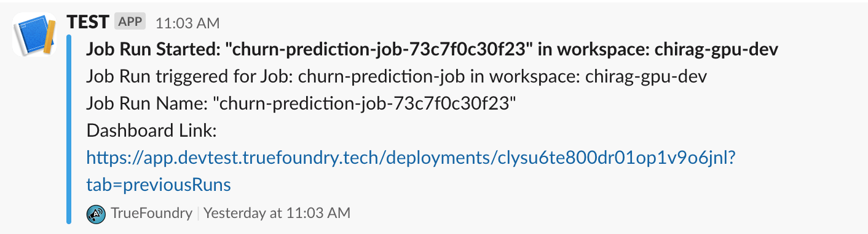Click the TEST app notebook avatar icon
The height and width of the screenshot is (234, 868).
click(35, 36)
